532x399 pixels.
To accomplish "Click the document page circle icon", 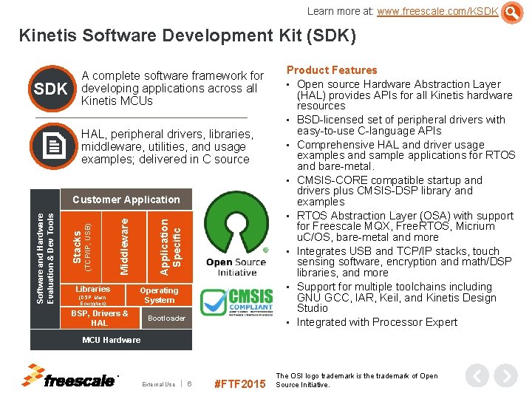I will click(54, 146).
